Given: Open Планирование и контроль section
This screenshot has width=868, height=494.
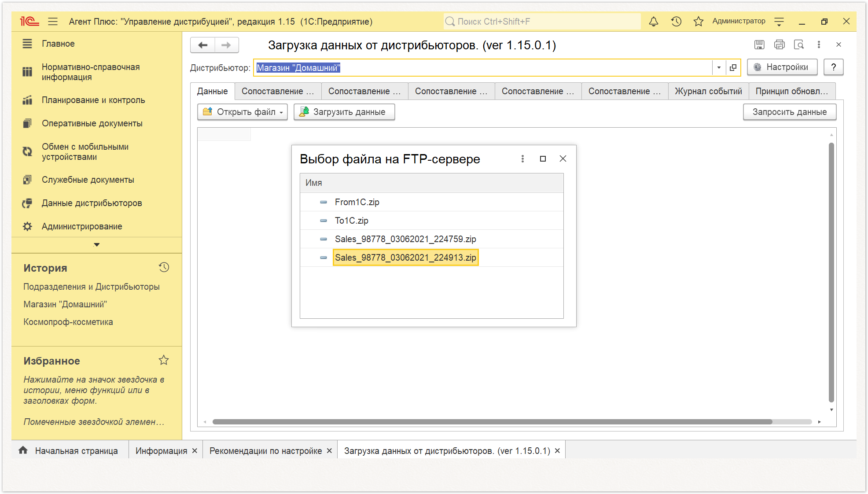Looking at the screenshot, I should pyautogui.click(x=93, y=100).
